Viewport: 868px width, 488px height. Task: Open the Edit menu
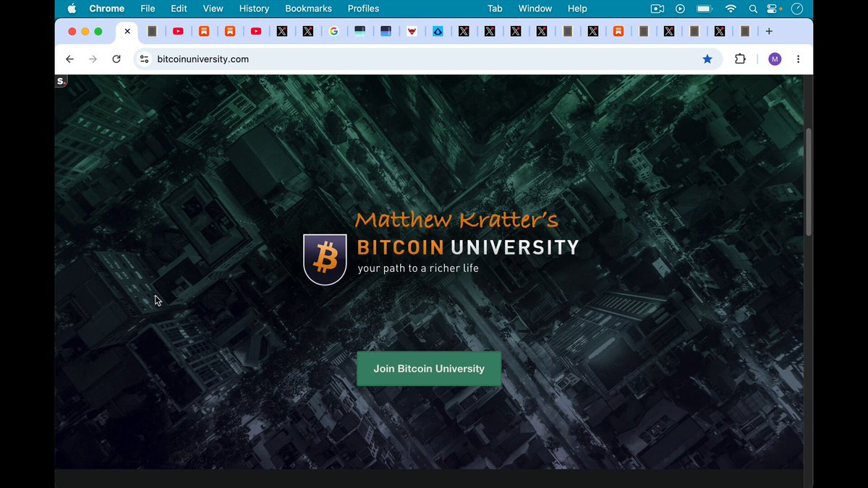click(179, 9)
